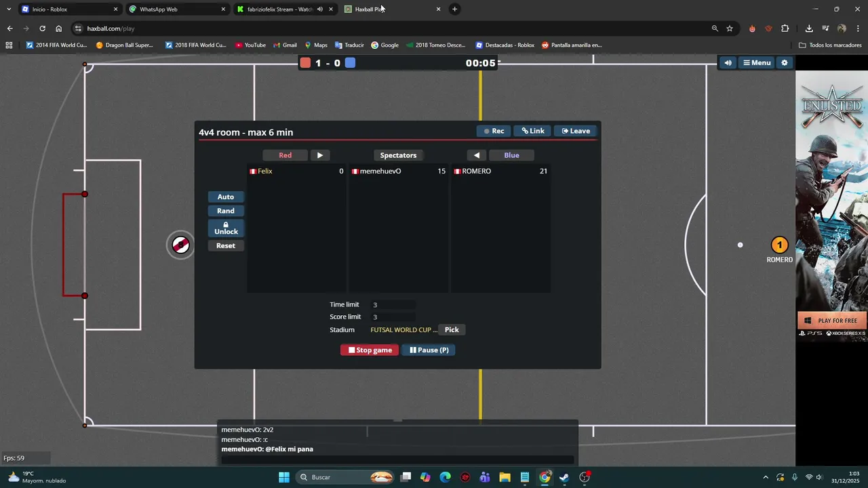Viewport: 868px width, 488px height.
Task: View site information for haxball.com
Action: (78, 28)
